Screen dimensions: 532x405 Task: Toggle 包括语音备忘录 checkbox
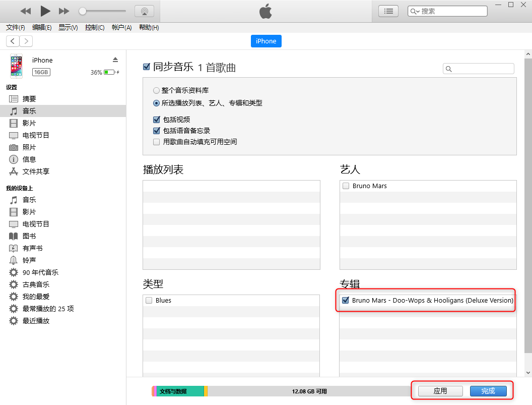pyautogui.click(x=156, y=131)
